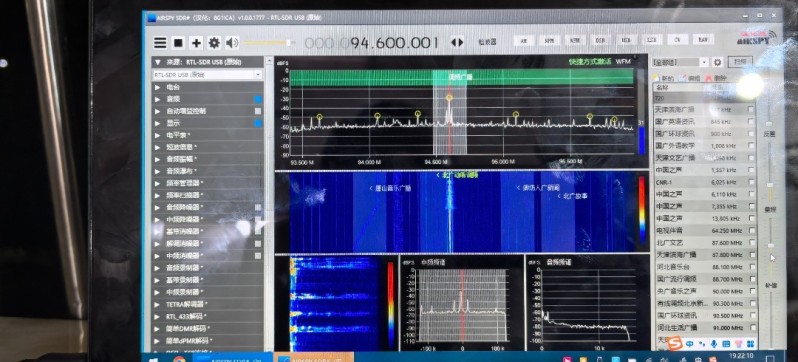Check the box for 中国之声 1,557 kHz

(751, 170)
